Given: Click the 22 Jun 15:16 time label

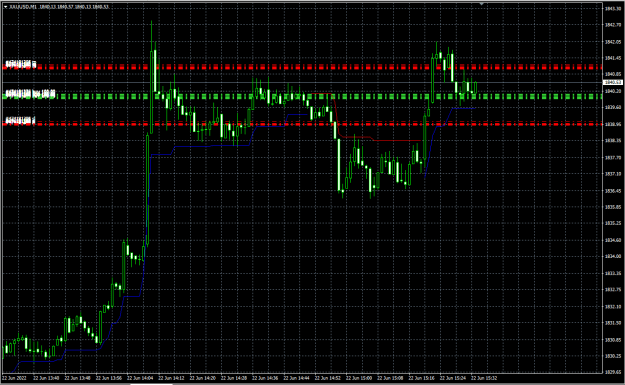Looking at the screenshot, I should (421, 378).
